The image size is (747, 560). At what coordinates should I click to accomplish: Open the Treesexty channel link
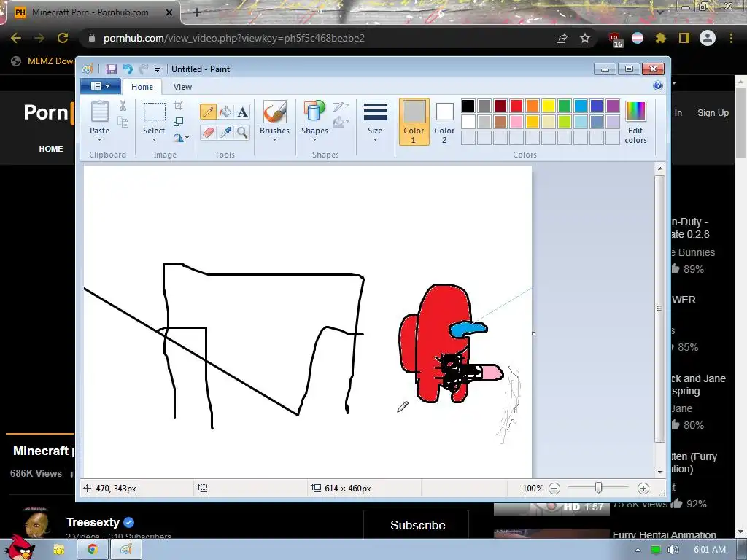pyautogui.click(x=93, y=522)
